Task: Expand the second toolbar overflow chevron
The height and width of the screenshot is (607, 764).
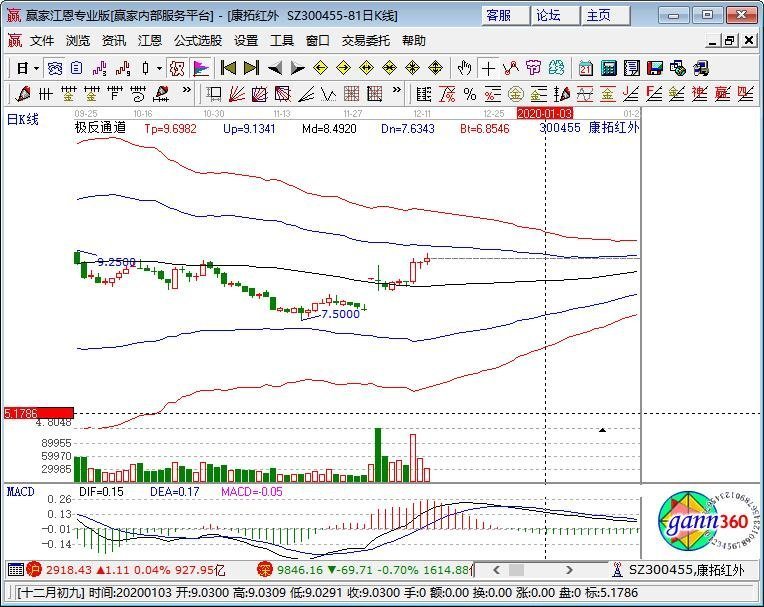Action: click(397, 90)
